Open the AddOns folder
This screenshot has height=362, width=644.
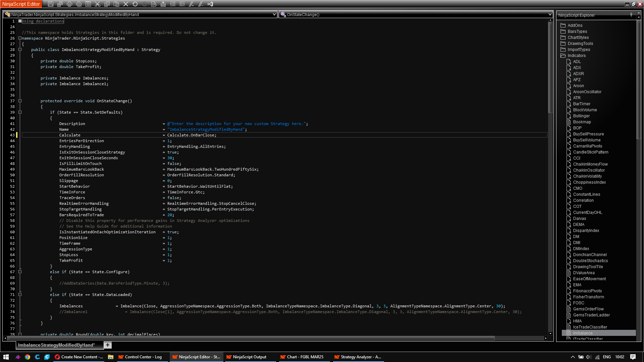[x=575, y=25]
